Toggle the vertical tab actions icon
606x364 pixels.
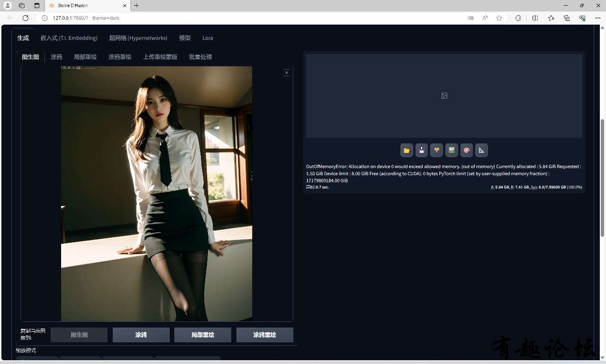pos(37,6)
